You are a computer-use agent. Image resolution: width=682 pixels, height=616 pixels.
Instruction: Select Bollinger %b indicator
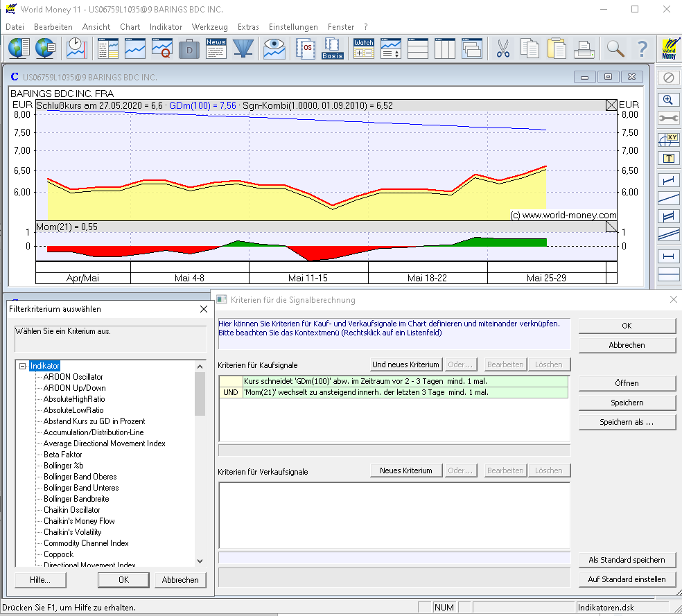point(64,466)
